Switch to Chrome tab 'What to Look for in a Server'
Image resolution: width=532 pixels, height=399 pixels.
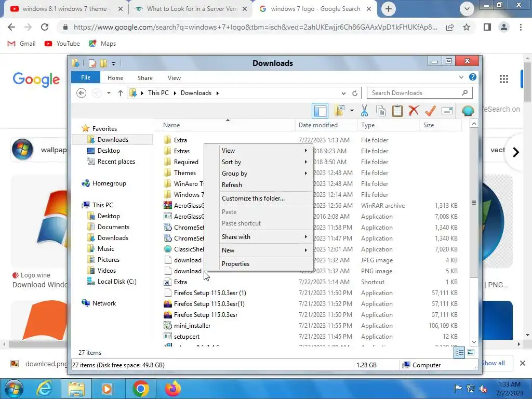click(190, 9)
